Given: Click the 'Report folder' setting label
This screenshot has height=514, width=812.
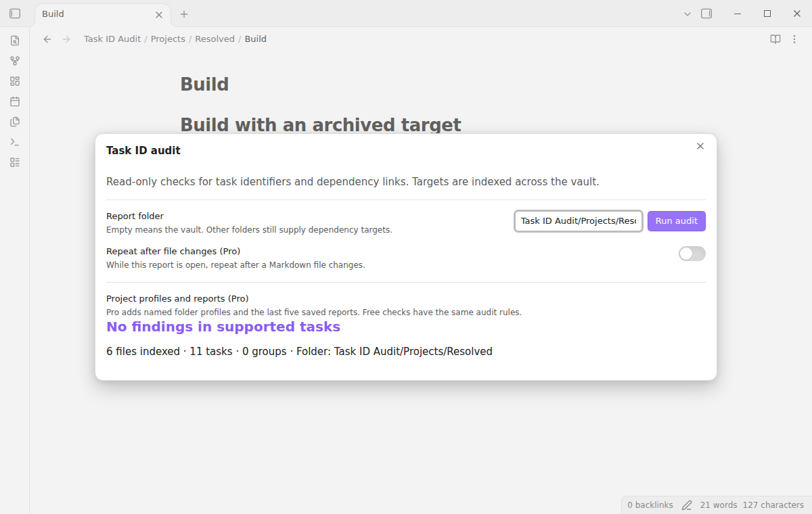Looking at the screenshot, I should [x=135, y=216].
